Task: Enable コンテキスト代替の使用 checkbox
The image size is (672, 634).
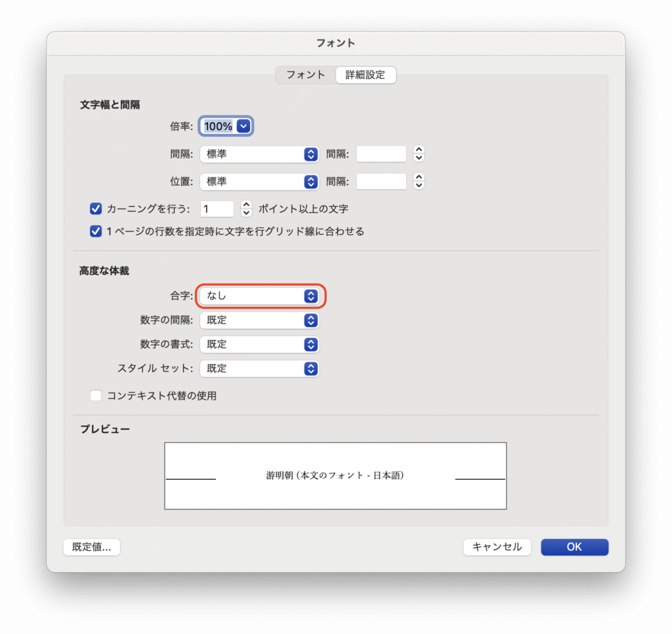Action: point(96,396)
